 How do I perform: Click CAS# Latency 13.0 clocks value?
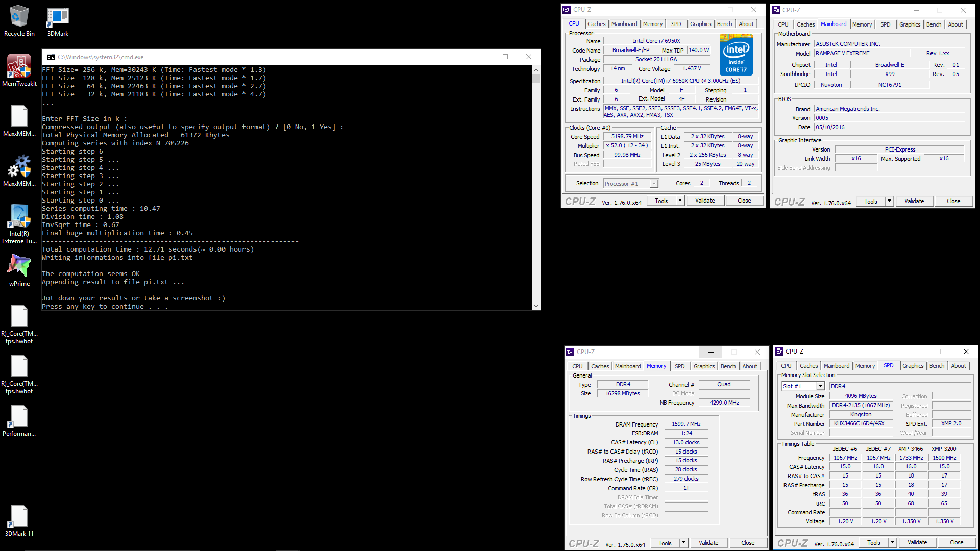point(686,443)
